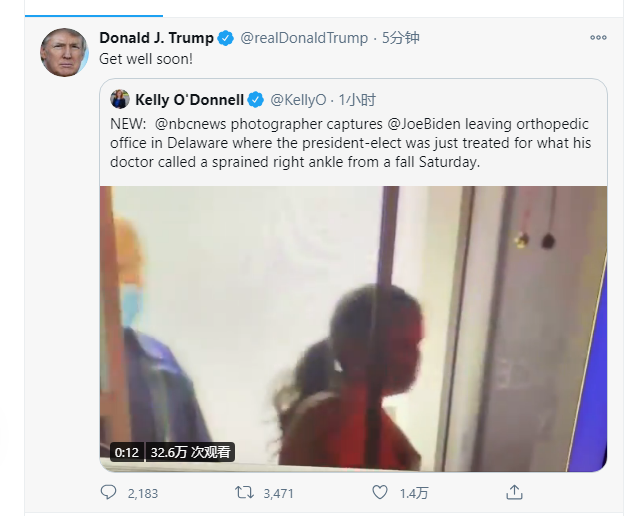Image resolution: width=627 pixels, height=516 pixels.
Task: Open the three-dot more options menu
Action: coord(598,38)
